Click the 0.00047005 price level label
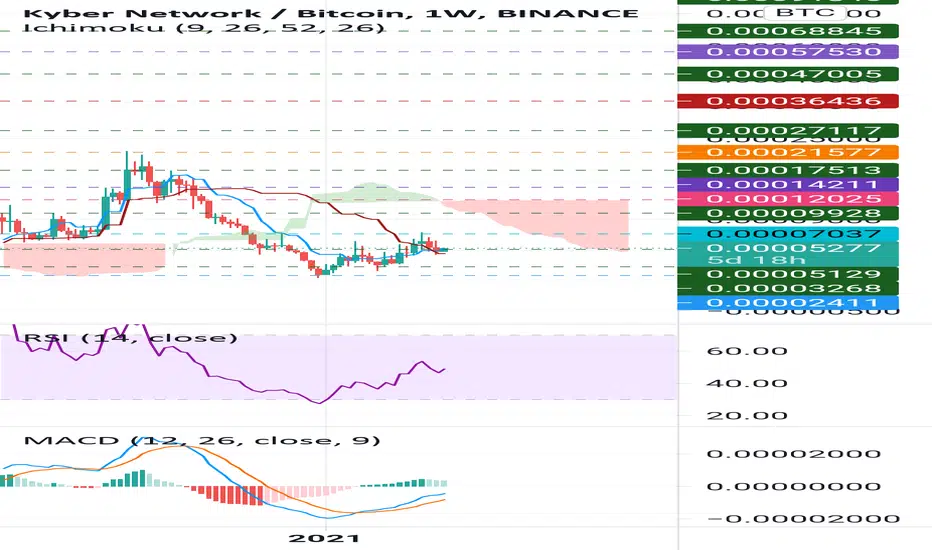This screenshot has height=550, width=932. point(788,74)
